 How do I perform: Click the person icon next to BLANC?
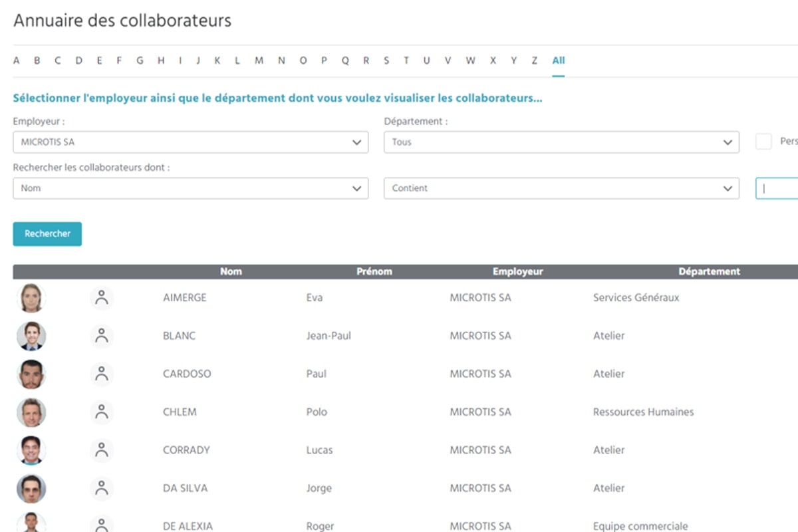pyautogui.click(x=102, y=336)
